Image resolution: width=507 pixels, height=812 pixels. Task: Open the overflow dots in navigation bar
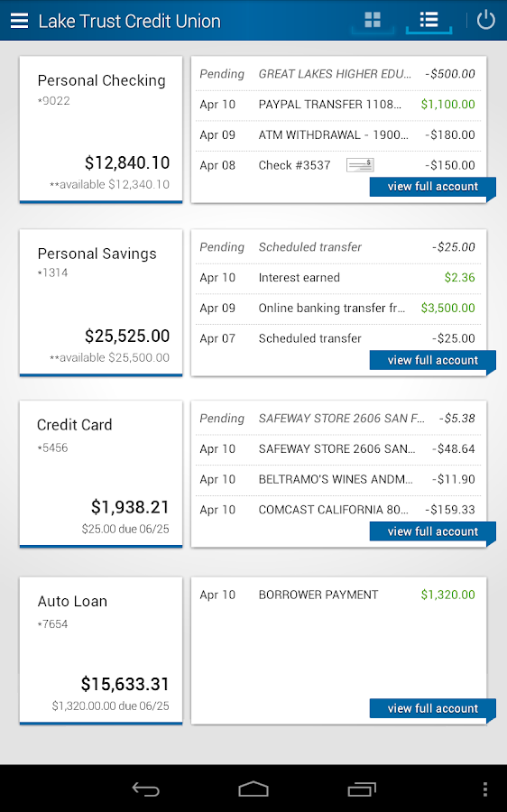tap(484, 789)
